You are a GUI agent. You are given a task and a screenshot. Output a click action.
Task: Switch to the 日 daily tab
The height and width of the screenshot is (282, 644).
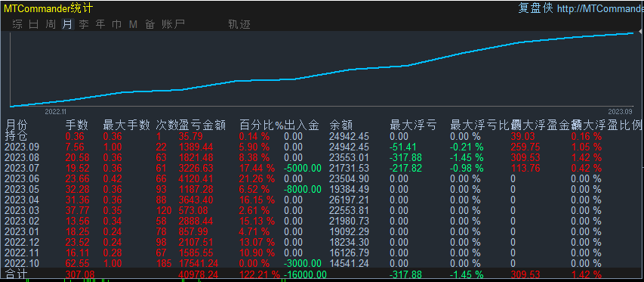coord(34,24)
